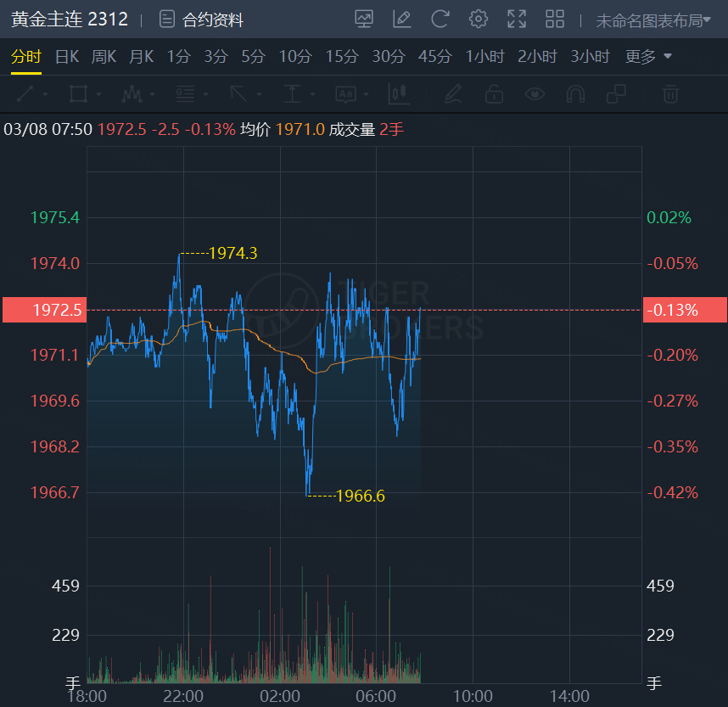Image resolution: width=728 pixels, height=707 pixels.
Task: Open the 未命名图表布局 layout dropdown
Action: [x=653, y=20]
